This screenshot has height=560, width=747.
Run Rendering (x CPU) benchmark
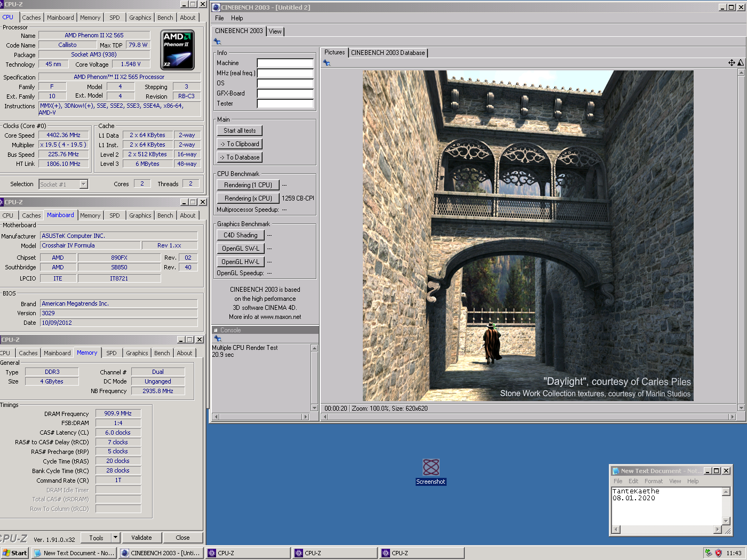click(248, 198)
